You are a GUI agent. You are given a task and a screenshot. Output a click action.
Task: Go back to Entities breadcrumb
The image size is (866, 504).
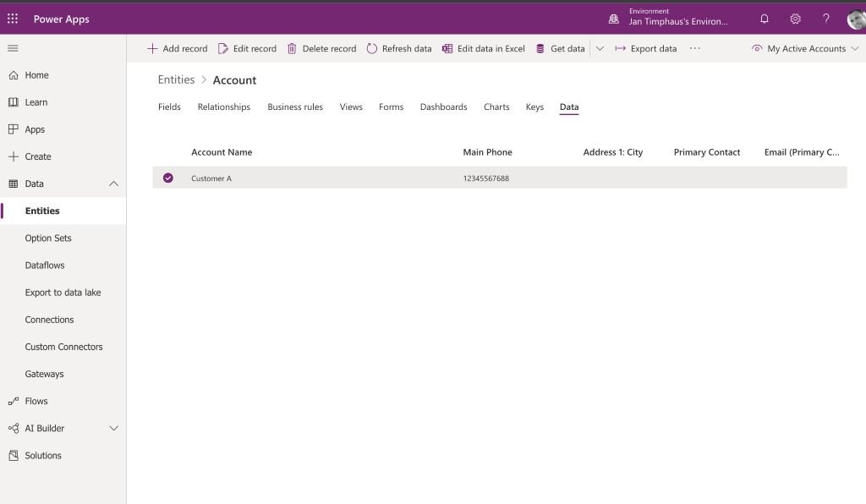176,79
